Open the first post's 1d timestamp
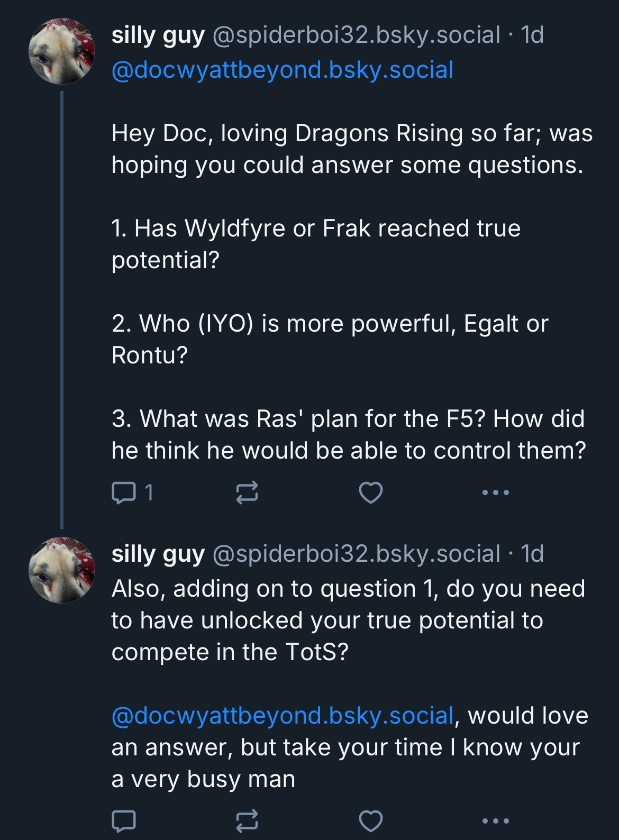This screenshot has width=619, height=840. point(532,35)
